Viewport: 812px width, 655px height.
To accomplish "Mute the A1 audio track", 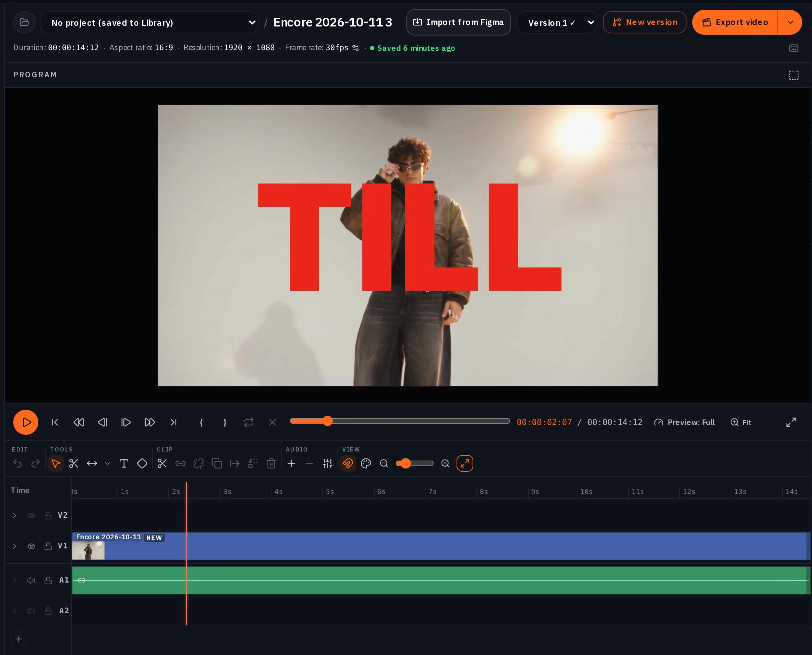I will [x=31, y=580].
